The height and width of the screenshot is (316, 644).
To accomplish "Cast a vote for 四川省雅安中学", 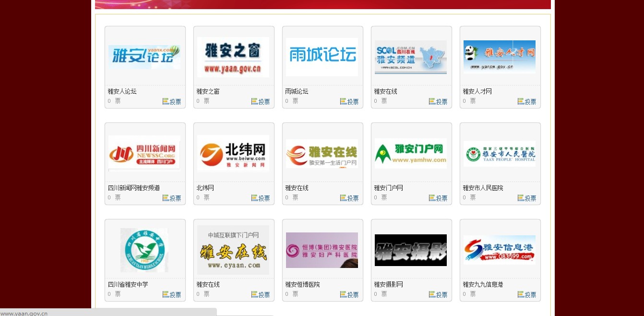I will tap(172, 295).
